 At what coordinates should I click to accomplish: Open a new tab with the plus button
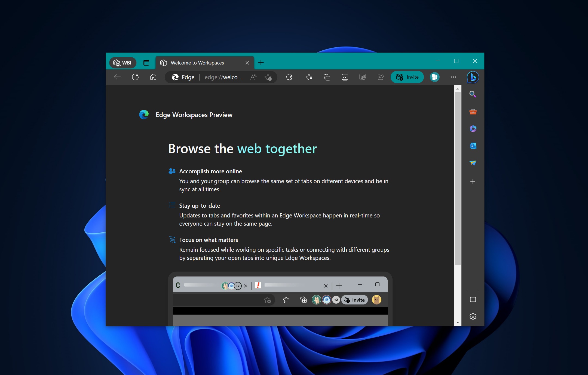click(x=261, y=63)
